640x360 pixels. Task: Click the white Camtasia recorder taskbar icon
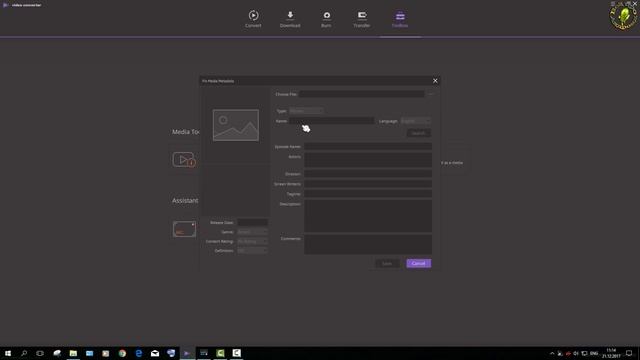click(236, 353)
